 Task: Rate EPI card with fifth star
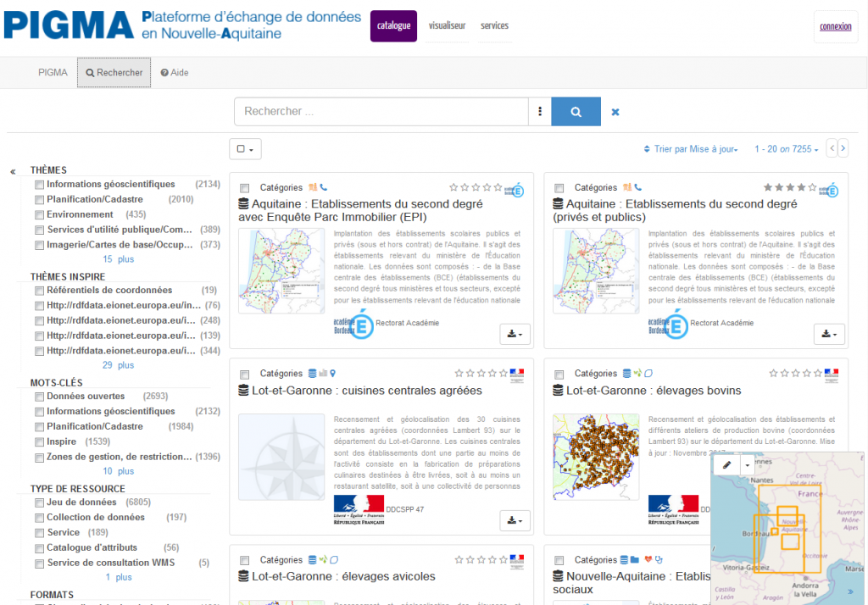pyautogui.click(x=498, y=187)
